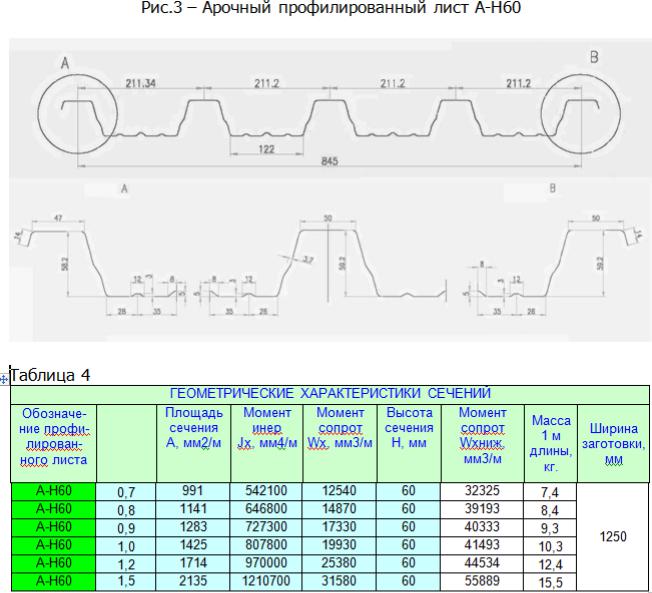Select the А-Н60 profile cross-section drawing
The width and height of the screenshot is (652, 593).
[330, 190]
